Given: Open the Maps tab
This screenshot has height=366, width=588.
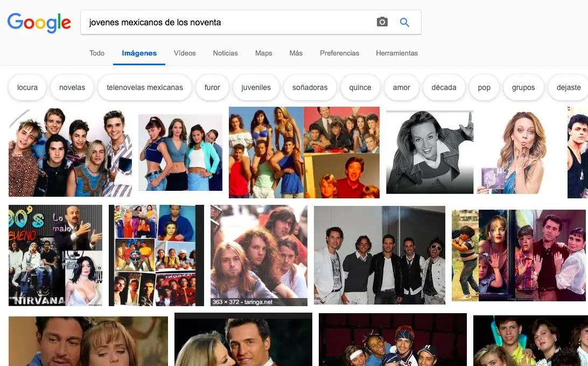Looking at the screenshot, I should 264,53.
